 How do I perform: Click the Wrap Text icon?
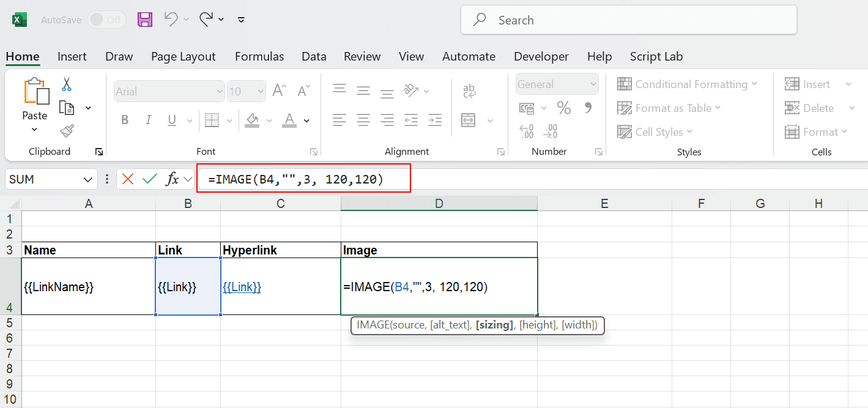tap(469, 91)
